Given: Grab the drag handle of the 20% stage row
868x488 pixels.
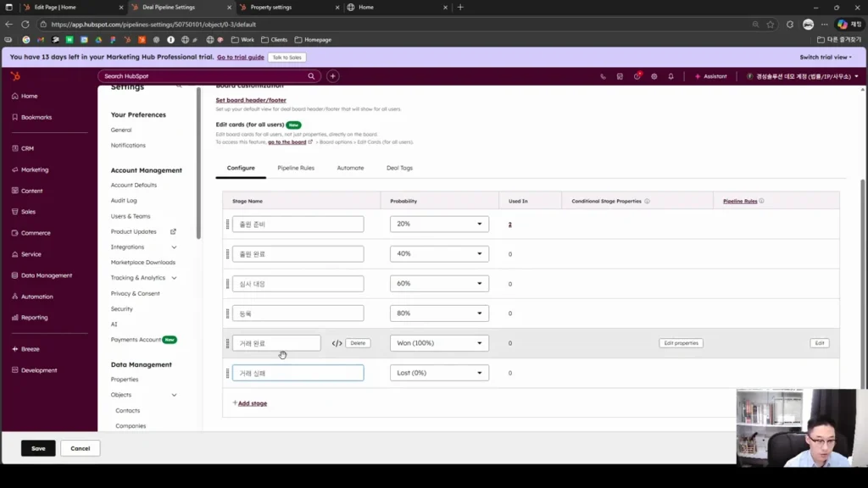Looking at the screenshot, I should point(227,224).
